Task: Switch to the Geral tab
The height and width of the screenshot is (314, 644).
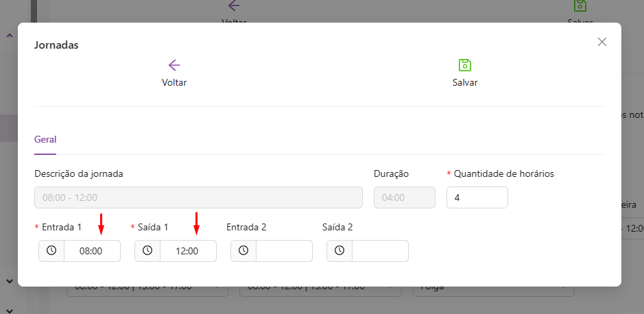Action: point(45,139)
